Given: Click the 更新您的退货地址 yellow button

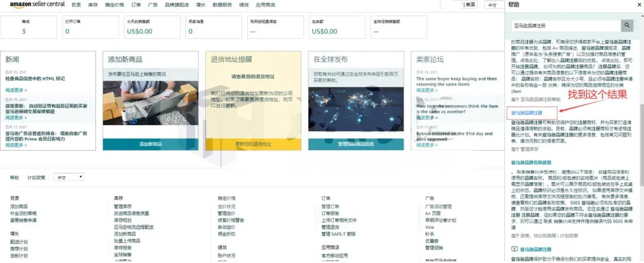Looking at the screenshot, I should [x=253, y=144].
